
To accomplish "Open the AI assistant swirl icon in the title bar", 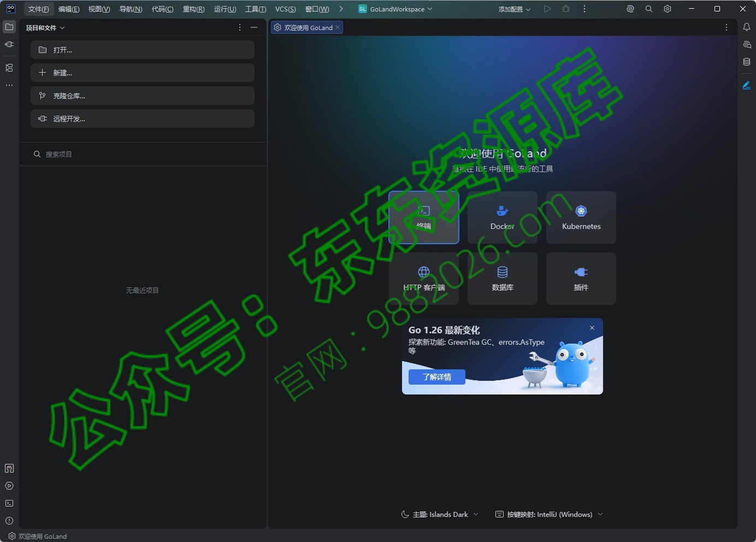I will 630,9.
